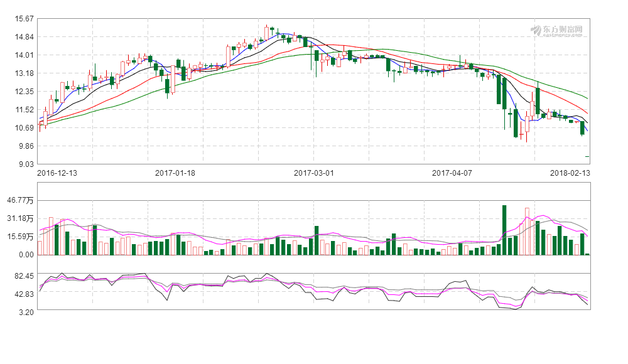Click the 12.35 price axis label
628x364 pixels.
click(x=24, y=92)
